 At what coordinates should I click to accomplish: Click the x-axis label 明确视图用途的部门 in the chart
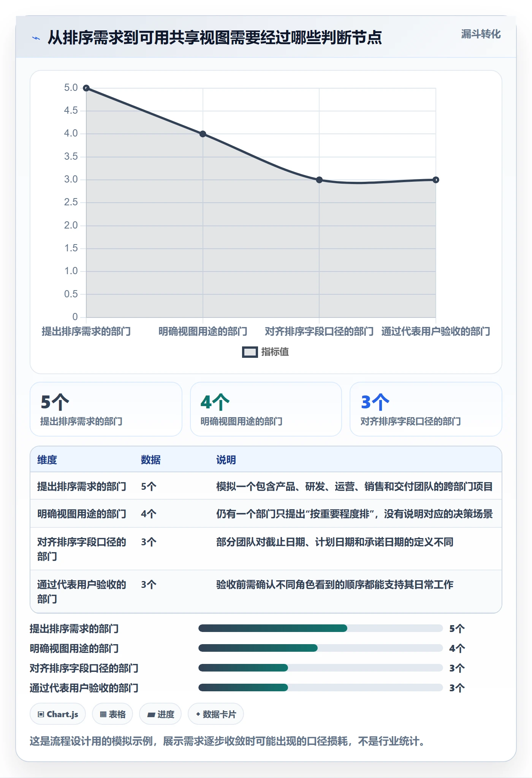[x=203, y=331]
